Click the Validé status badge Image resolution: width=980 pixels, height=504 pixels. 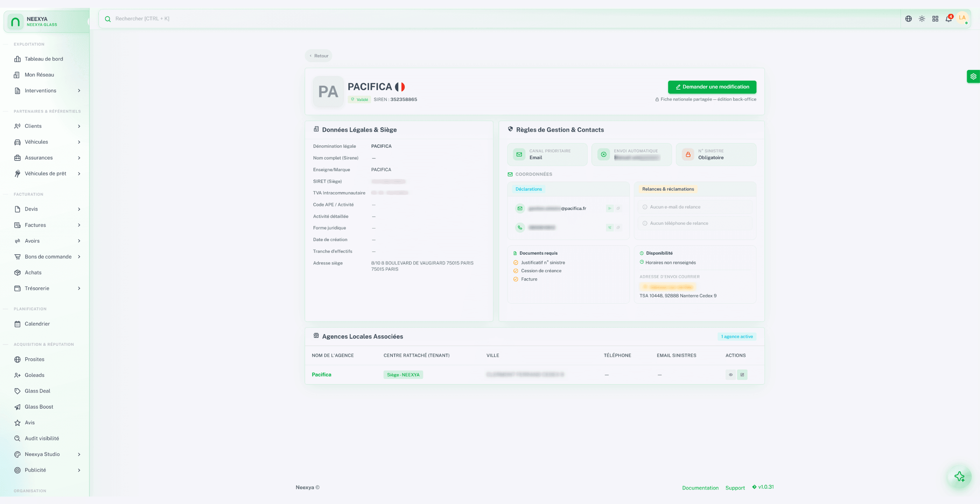point(359,100)
